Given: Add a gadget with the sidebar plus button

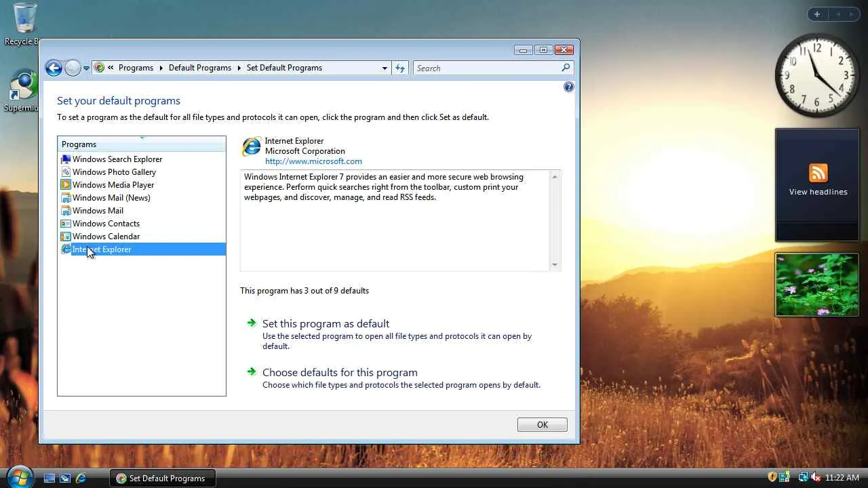Looking at the screenshot, I should (817, 14).
